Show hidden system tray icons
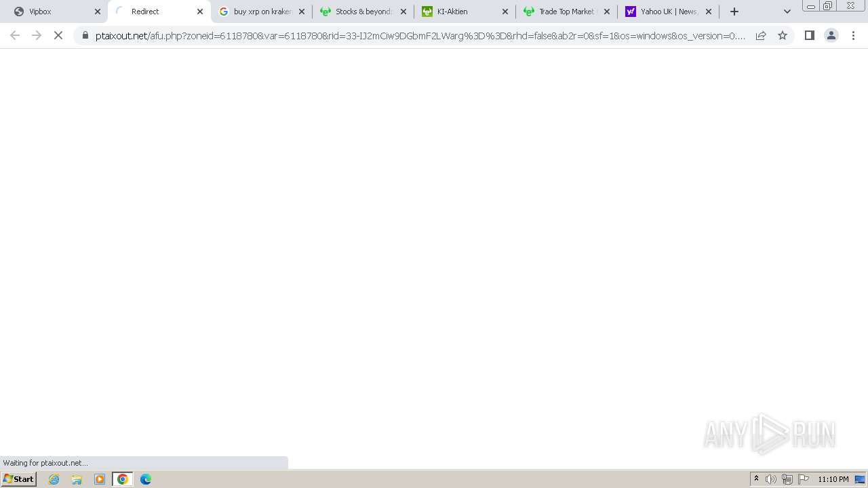 coord(756,479)
